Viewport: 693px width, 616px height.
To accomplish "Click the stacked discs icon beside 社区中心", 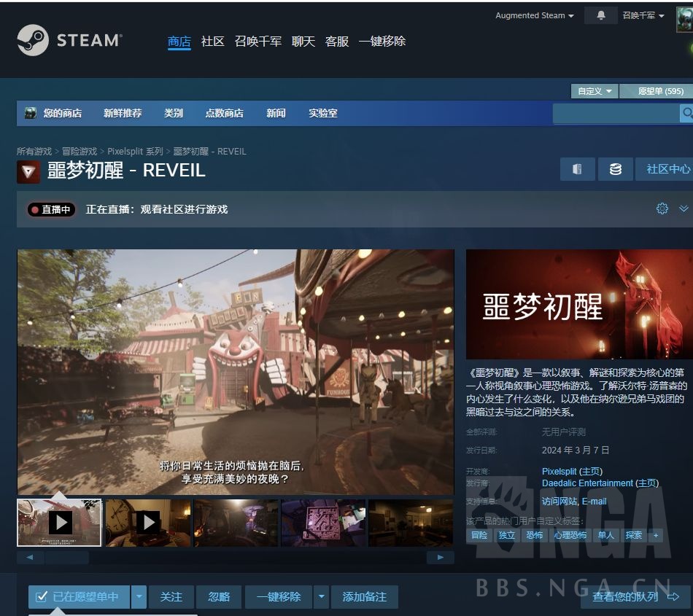I will [615, 168].
